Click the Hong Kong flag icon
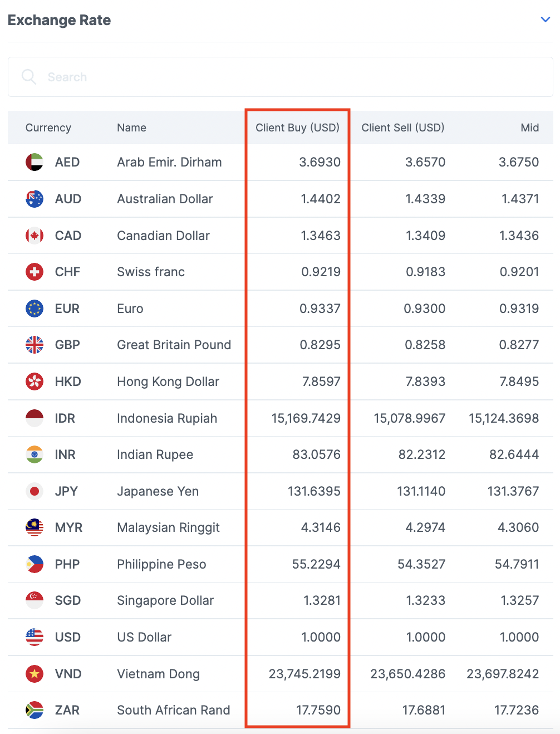 (x=35, y=381)
